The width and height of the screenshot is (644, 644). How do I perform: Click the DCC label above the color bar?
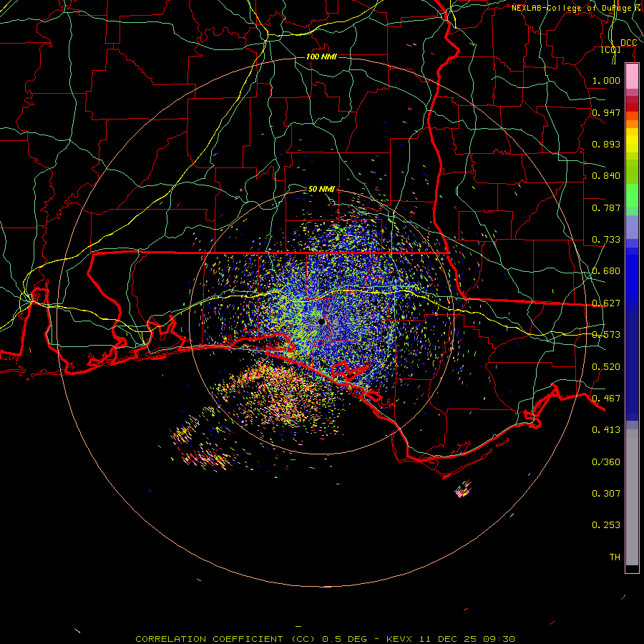(628, 43)
